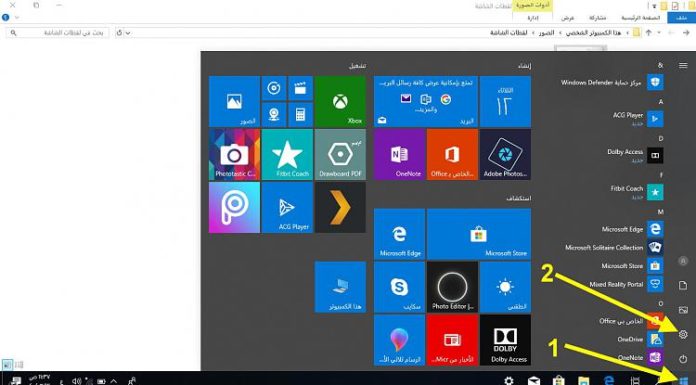Open the ACG Player tile
Image resolution: width=696 pixels, height=385 pixels.
click(x=287, y=207)
